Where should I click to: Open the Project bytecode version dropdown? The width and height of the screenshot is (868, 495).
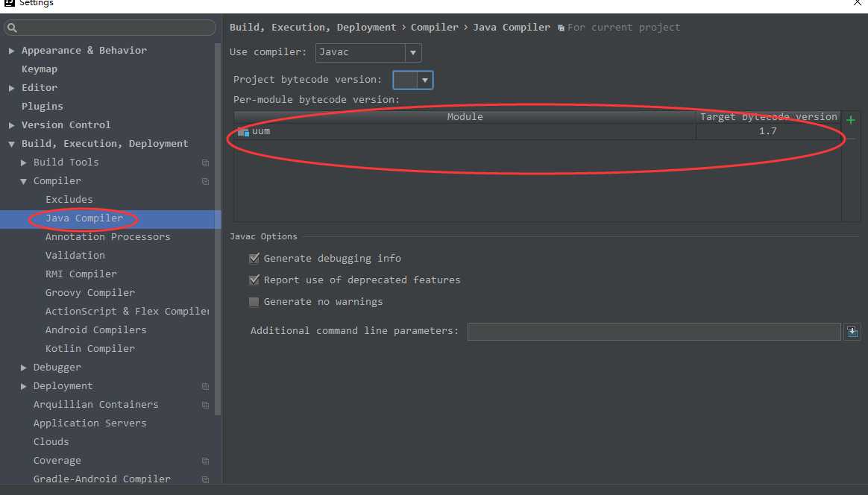click(424, 80)
